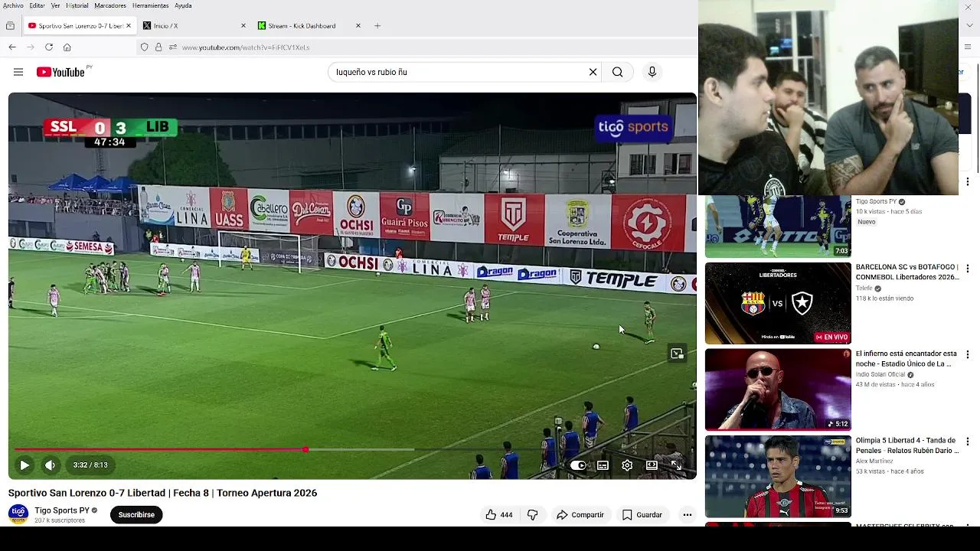This screenshot has width=980, height=551.
Task: Open the Barcelona SC vs Botafogo thumbnail
Action: coord(778,303)
